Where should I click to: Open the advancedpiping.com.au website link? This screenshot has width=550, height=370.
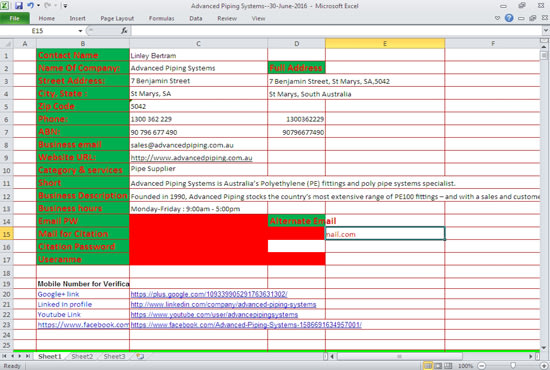click(x=192, y=158)
